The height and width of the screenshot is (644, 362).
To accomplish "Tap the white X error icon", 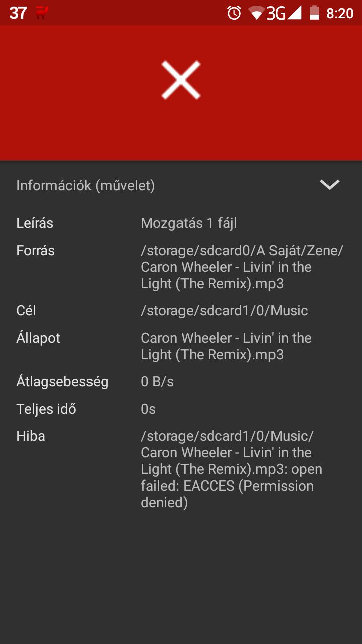I will coord(181,79).
